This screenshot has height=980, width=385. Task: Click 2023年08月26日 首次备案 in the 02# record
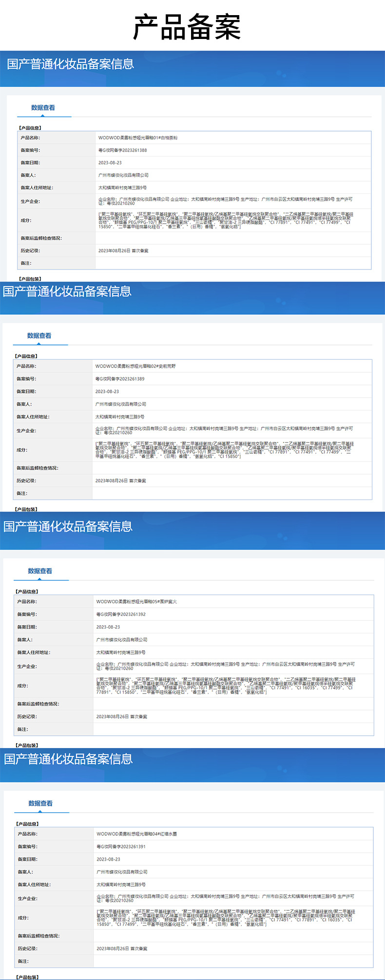click(121, 480)
